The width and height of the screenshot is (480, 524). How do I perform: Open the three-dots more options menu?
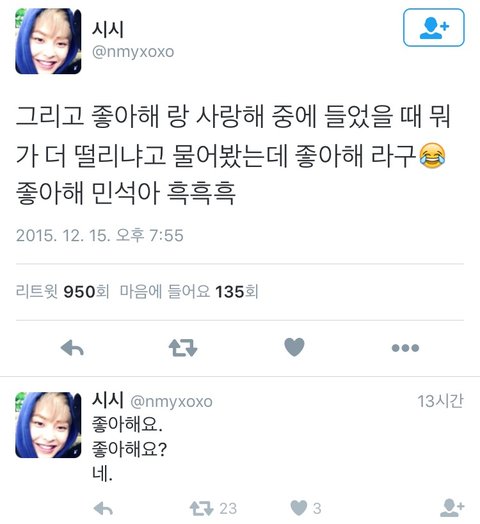(x=405, y=348)
